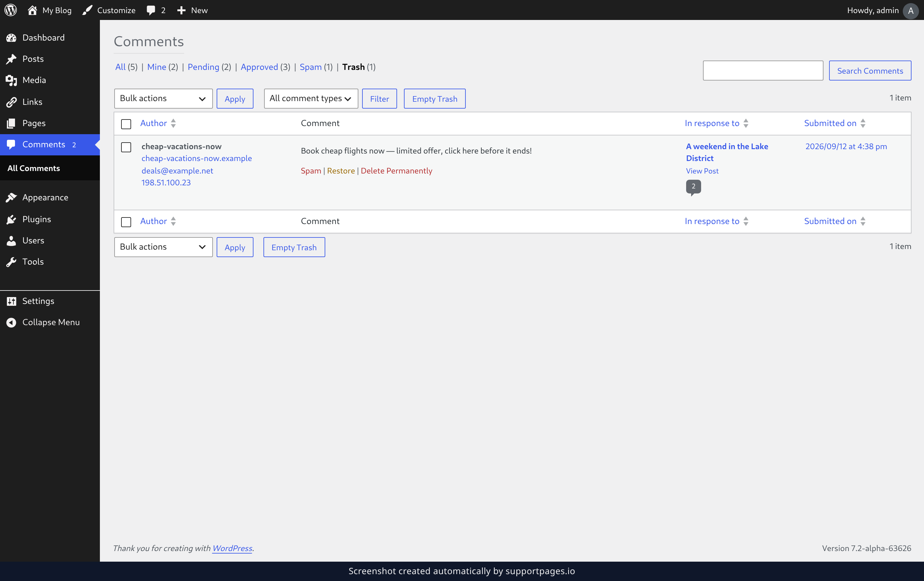Click into the comment search field

click(763, 71)
